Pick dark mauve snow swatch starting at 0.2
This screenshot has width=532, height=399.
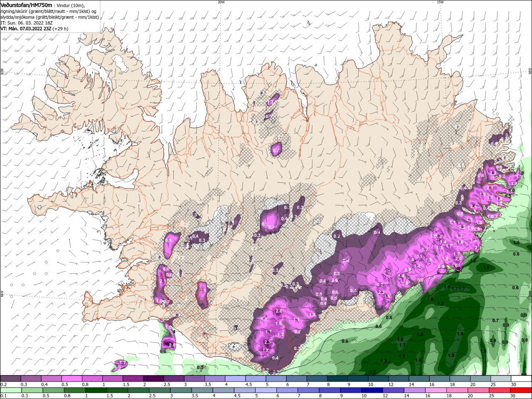click(x=10, y=379)
